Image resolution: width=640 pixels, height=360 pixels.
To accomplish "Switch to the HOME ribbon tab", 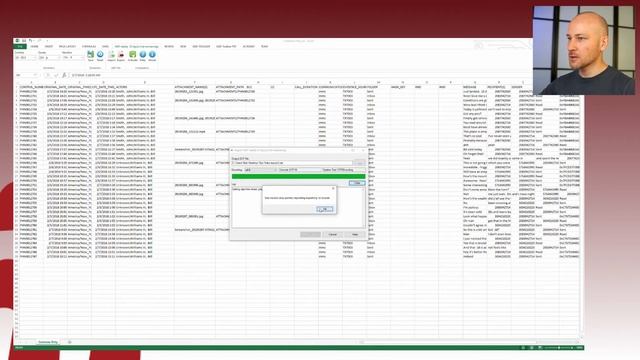I will click(x=34, y=47).
